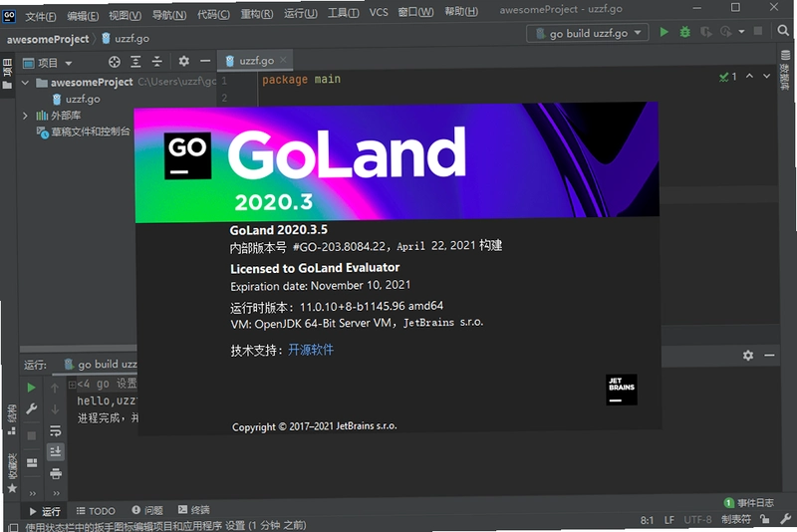
Task: Click the down-arrow stack trace icon in the Run panel
Action: point(55,409)
